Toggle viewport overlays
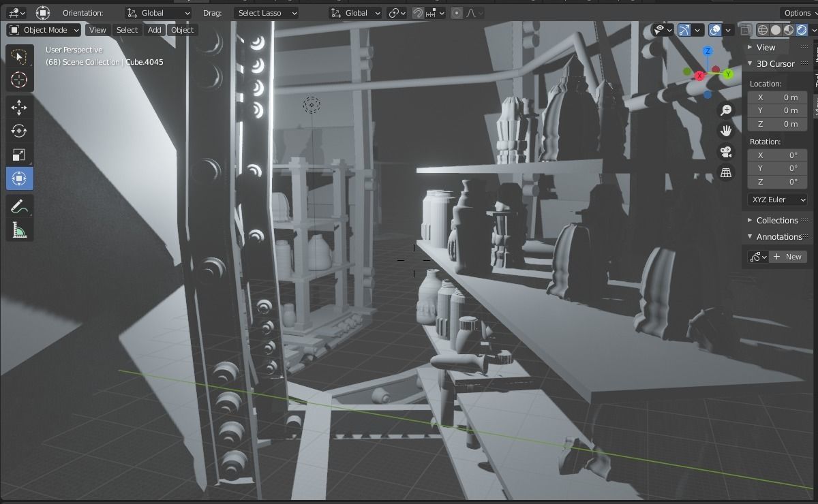The image size is (818, 504). (715, 30)
